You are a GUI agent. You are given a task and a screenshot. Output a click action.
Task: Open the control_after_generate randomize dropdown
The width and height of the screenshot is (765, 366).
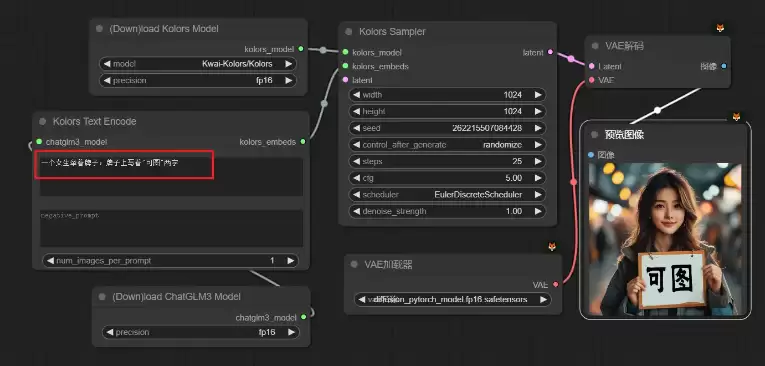(447, 145)
